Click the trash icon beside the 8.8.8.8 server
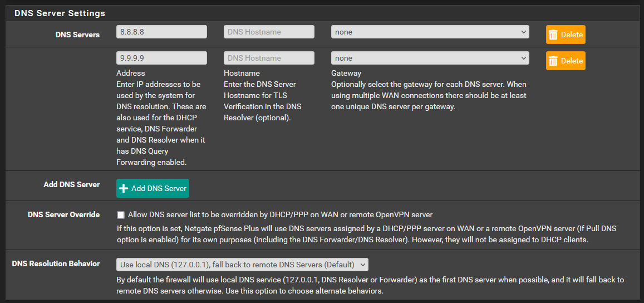644x303 pixels. pyautogui.click(x=553, y=35)
